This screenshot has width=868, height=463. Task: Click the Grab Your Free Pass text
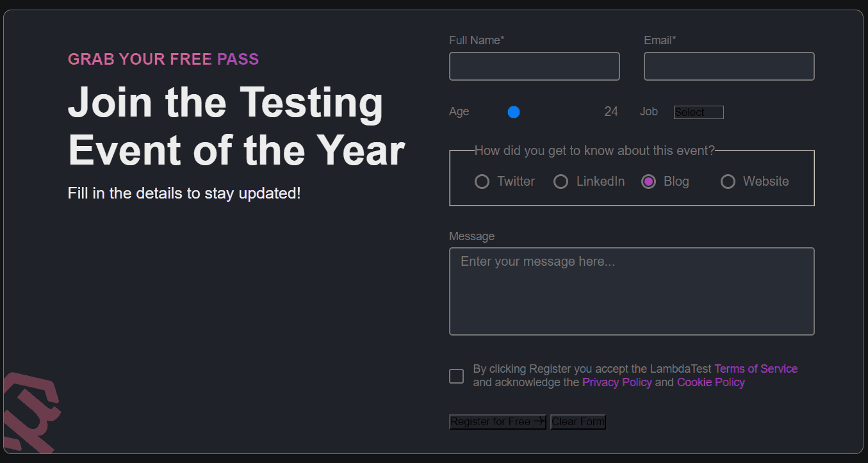point(163,60)
